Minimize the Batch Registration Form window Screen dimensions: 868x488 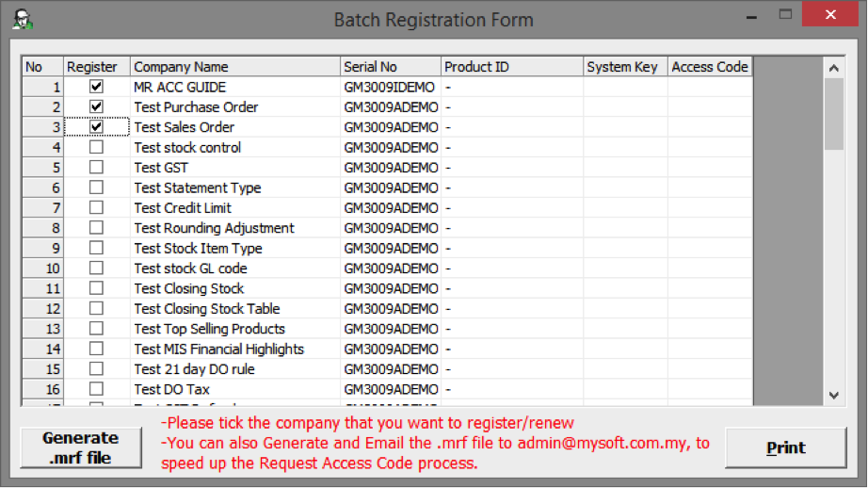751,17
